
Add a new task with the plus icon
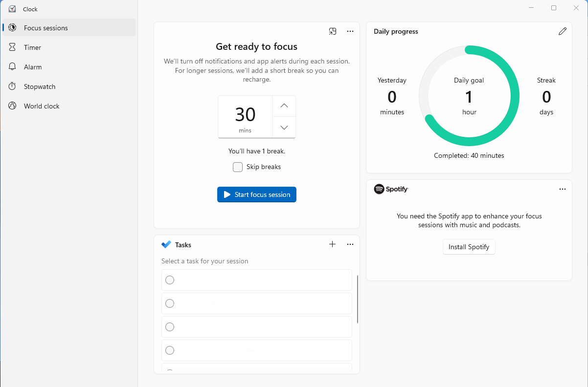coord(332,244)
